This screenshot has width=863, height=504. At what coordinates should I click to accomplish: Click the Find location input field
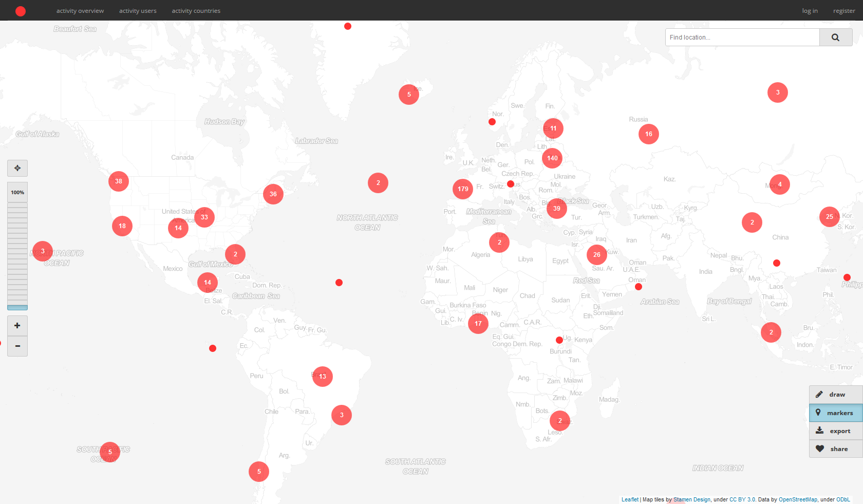(742, 37)
